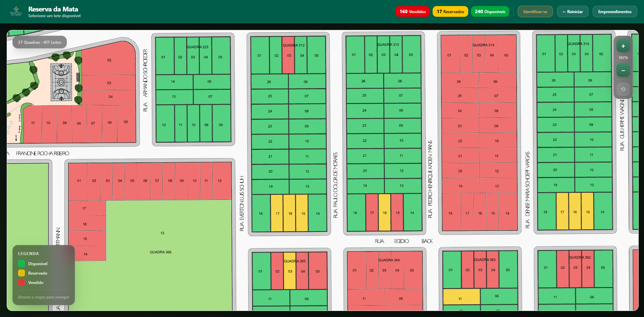Click the basketball court in the park
The height and width of the screenshot is (317, 644).
(x=61, y=82)
